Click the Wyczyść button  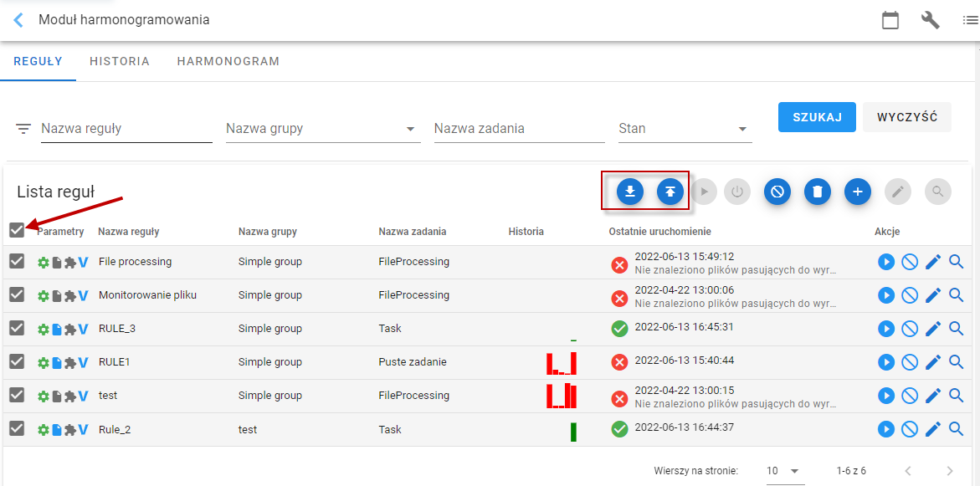(907, 117)
